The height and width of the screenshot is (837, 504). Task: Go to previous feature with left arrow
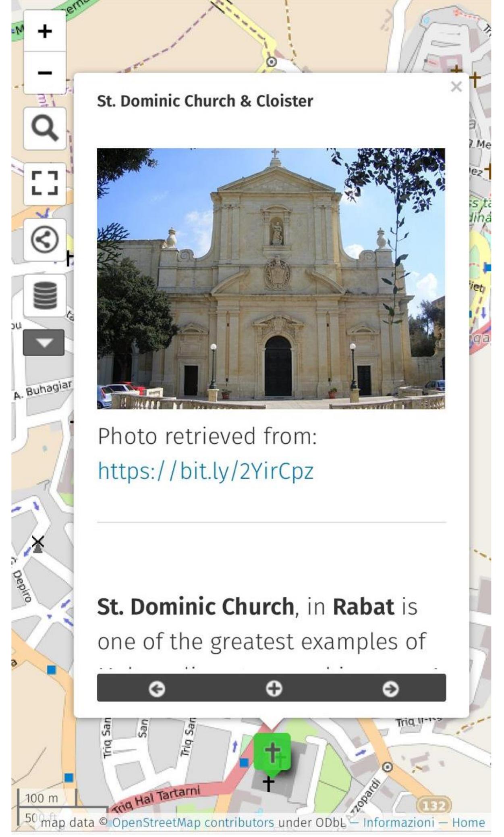coord(156,689)
